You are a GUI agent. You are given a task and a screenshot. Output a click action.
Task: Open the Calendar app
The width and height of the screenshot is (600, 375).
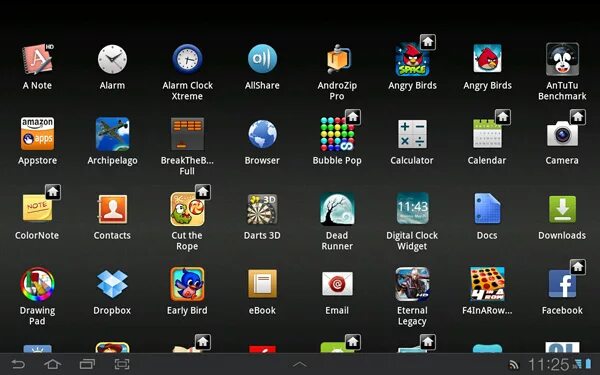pyautogui.click(x=487, y=134)
